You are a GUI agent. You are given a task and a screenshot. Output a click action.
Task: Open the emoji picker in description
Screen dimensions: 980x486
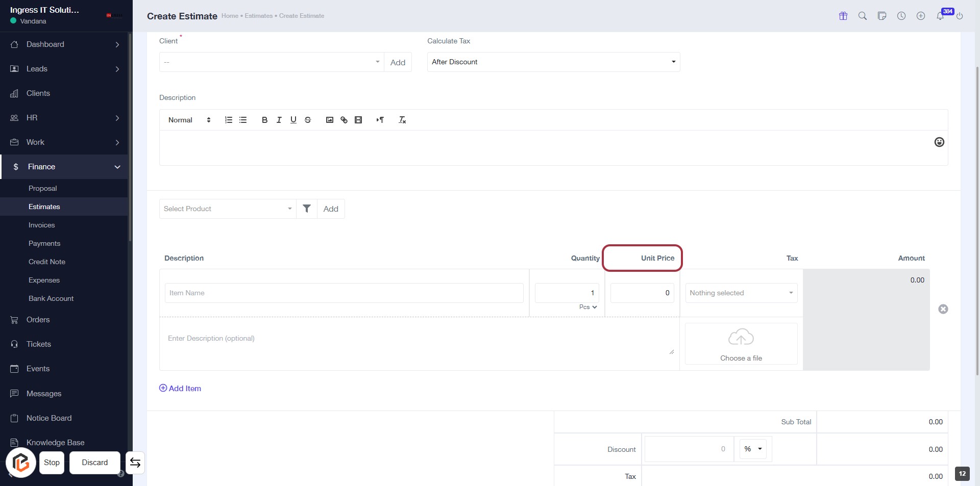coord(939,142)
